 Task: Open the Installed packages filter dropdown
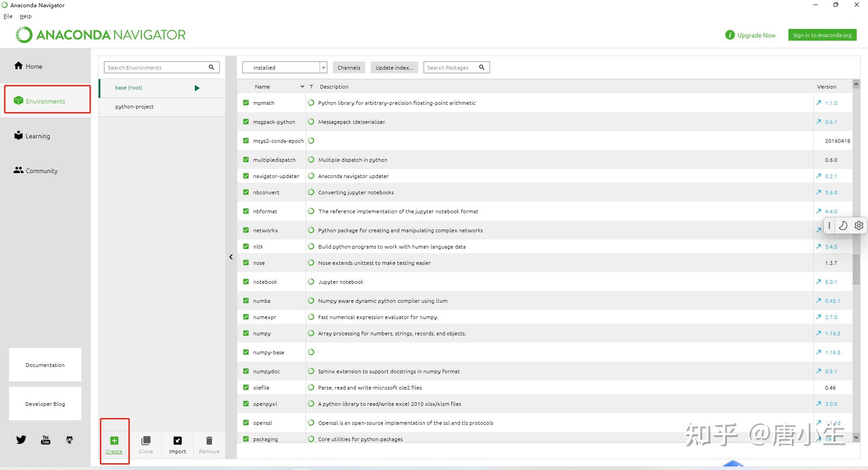[284, 67]
